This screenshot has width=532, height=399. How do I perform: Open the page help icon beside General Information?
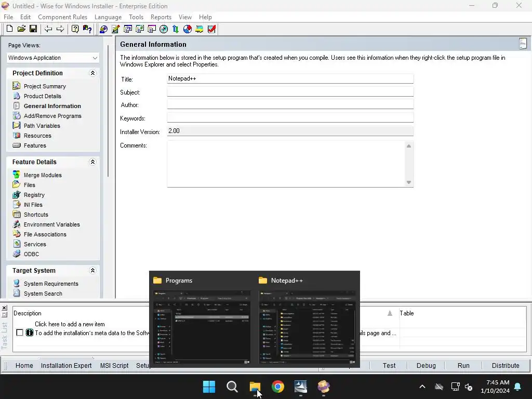coord(523,44)
